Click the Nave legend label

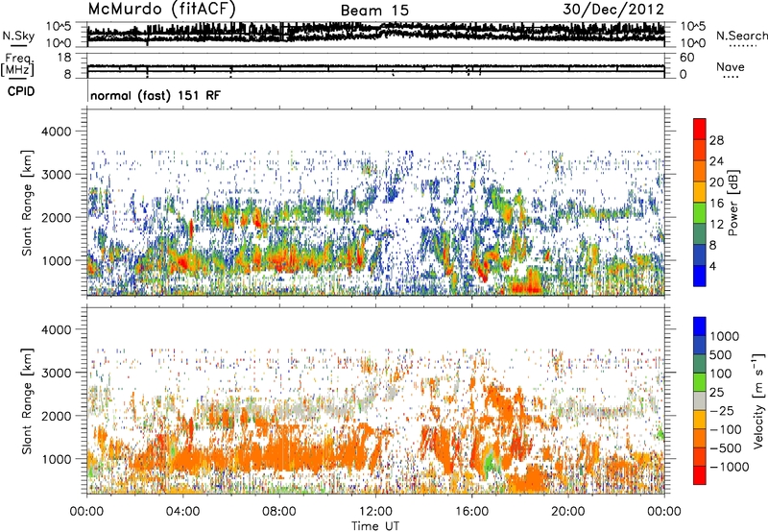[x=731, y=66]
